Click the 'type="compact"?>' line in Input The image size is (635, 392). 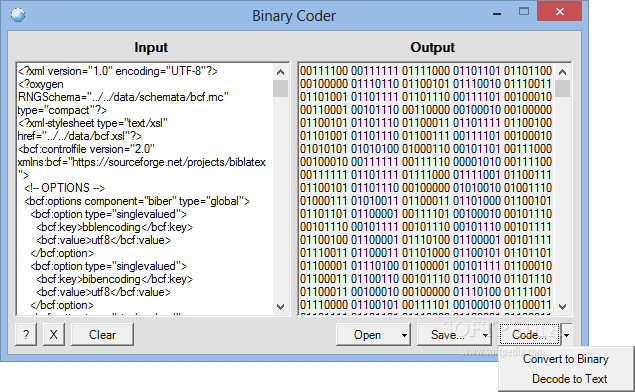tap(62, 110)
